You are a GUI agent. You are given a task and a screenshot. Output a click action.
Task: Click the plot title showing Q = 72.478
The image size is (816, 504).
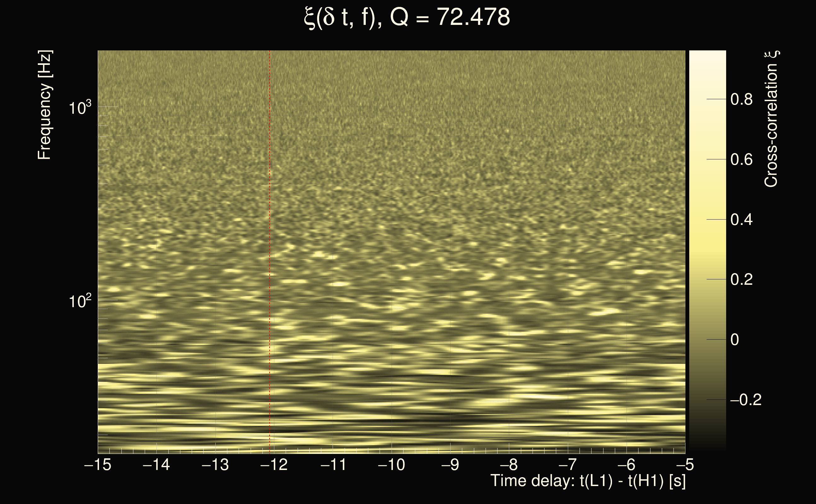tap(407, 17)
